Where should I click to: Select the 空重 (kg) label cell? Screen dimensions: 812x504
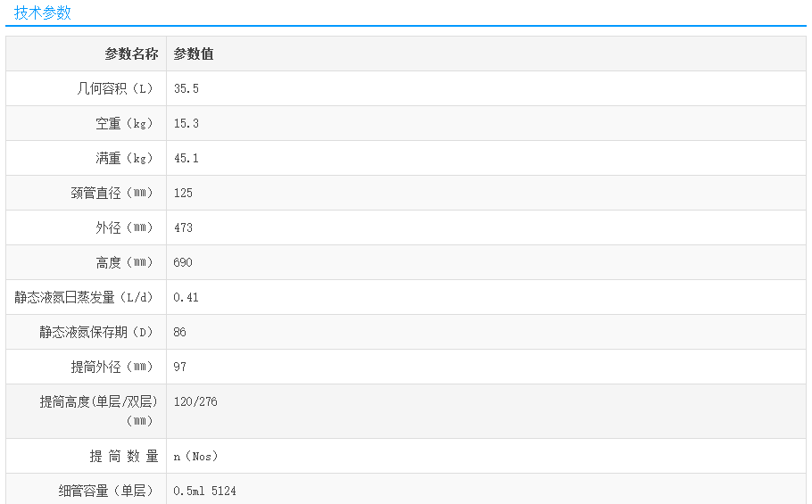point(124,123)
